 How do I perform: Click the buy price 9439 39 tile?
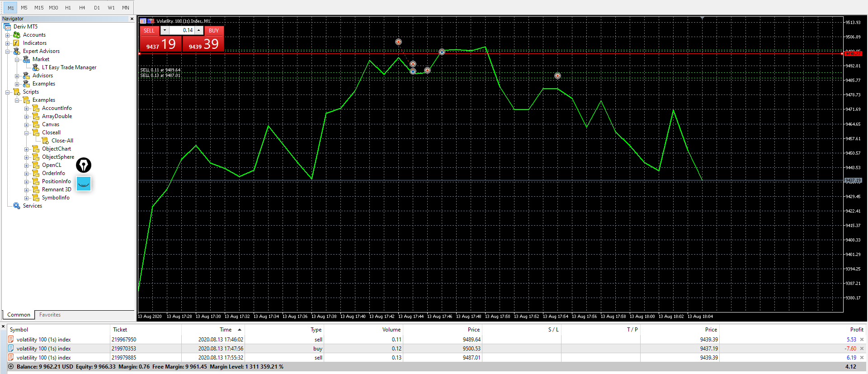203,44
